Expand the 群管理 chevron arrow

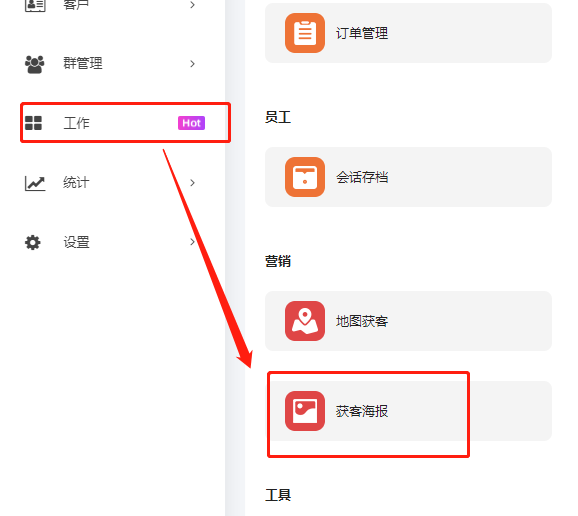(192, 64)
